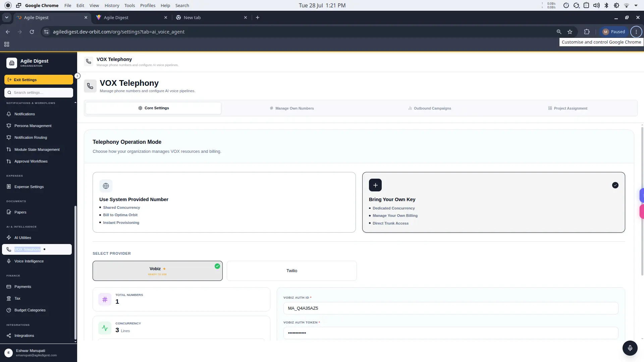
Task: Click the Tax bank icon
Action: [9, 298]
